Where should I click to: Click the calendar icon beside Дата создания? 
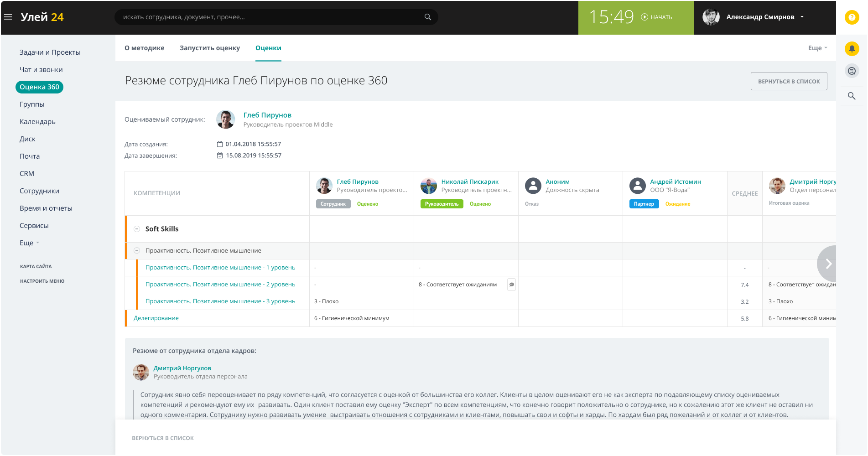click(x=220, y=144)
